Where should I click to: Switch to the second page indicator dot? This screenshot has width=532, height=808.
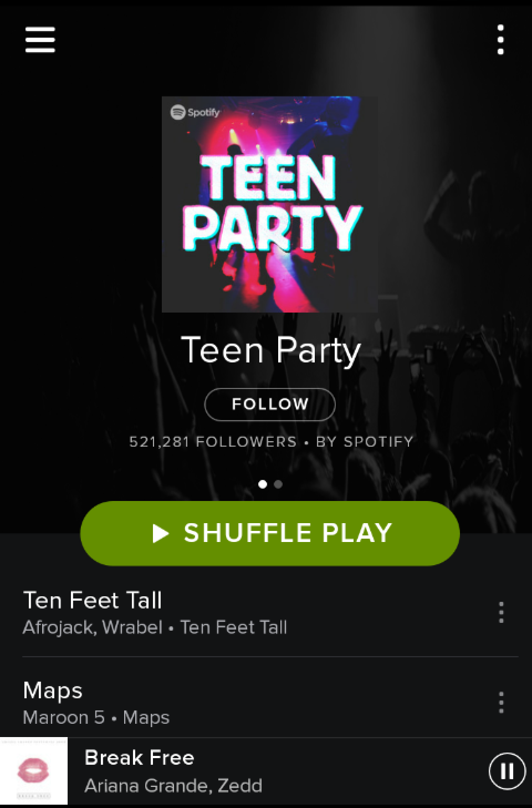[278, 484]
